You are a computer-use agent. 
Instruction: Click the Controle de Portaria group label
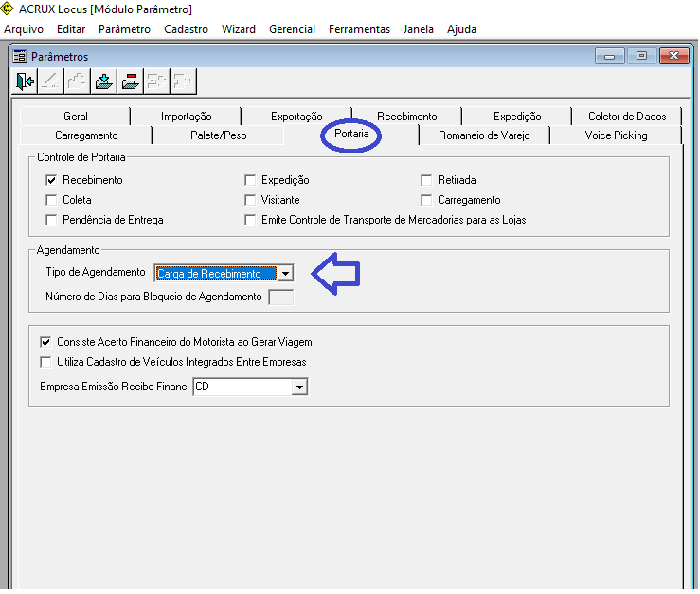81,157
